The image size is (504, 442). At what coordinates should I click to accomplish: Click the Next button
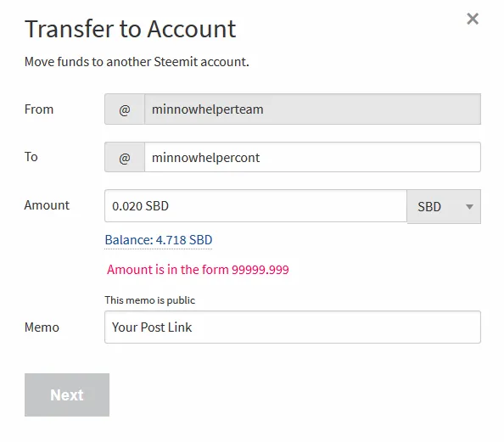67,394
